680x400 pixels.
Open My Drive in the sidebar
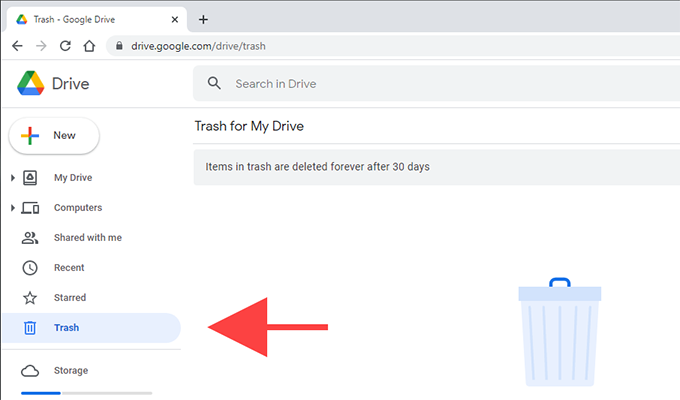(73, 177)
